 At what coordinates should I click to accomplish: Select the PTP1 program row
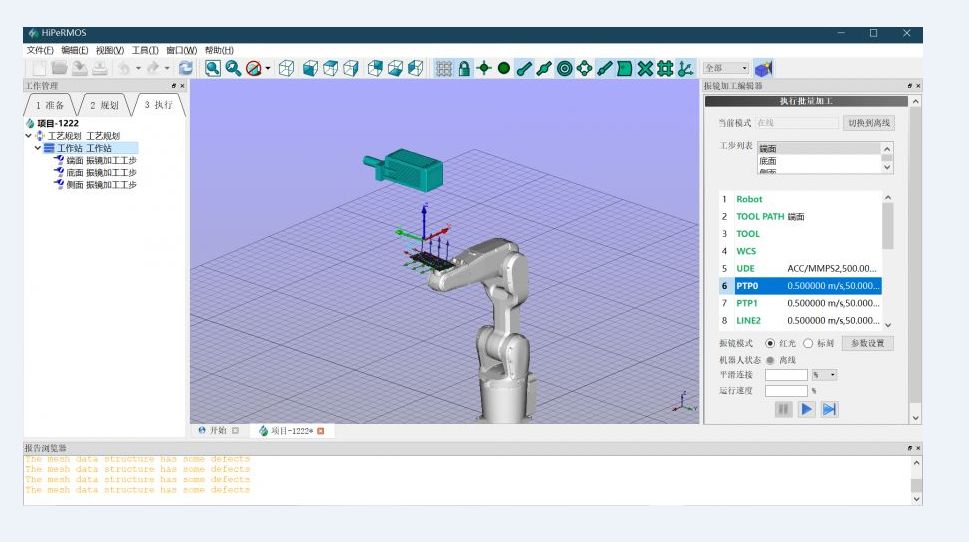pos(800,303)
